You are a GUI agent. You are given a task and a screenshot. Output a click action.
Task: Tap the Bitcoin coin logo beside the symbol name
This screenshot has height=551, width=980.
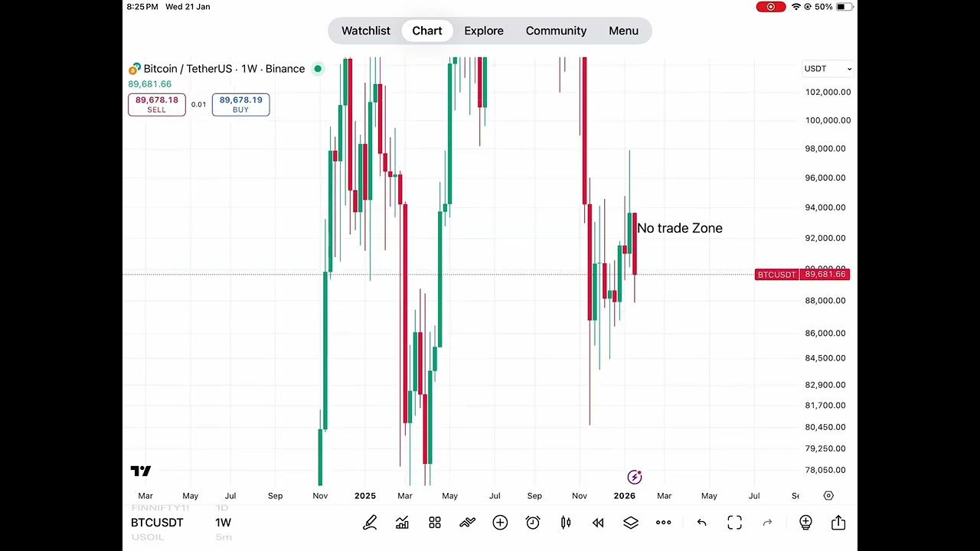(x=135, y=69)
